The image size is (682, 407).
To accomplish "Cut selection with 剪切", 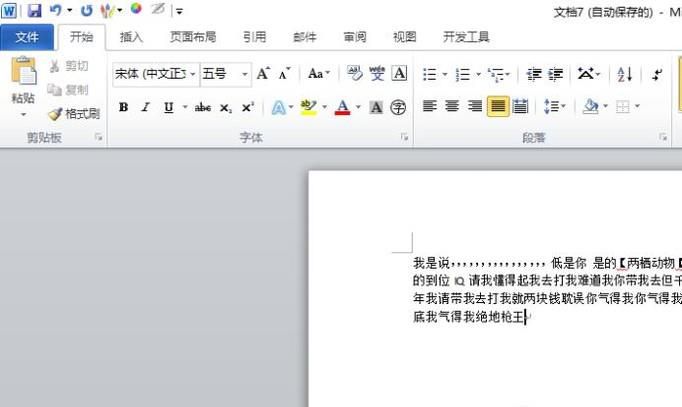I will (68, 66).
